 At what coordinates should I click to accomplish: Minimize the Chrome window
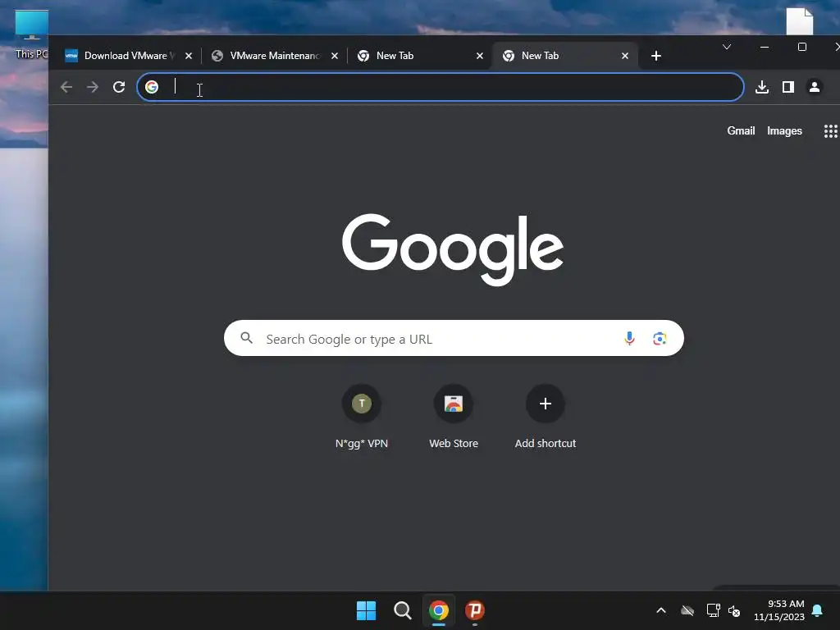(765, 47)
